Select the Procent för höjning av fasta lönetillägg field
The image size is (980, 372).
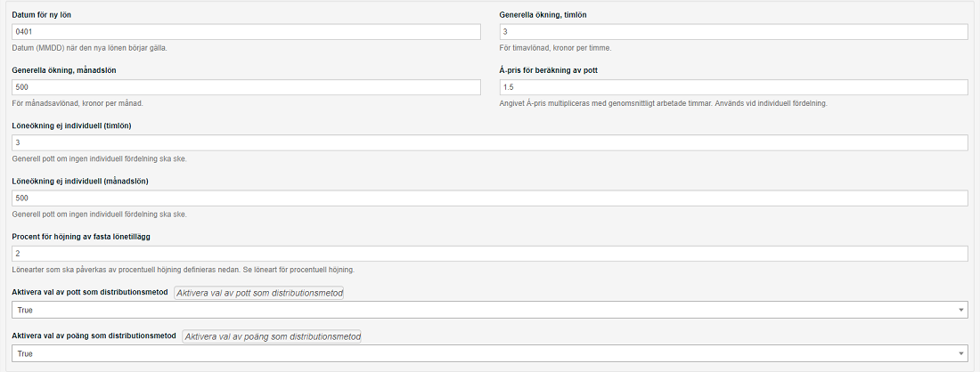[x=490, y=254]
